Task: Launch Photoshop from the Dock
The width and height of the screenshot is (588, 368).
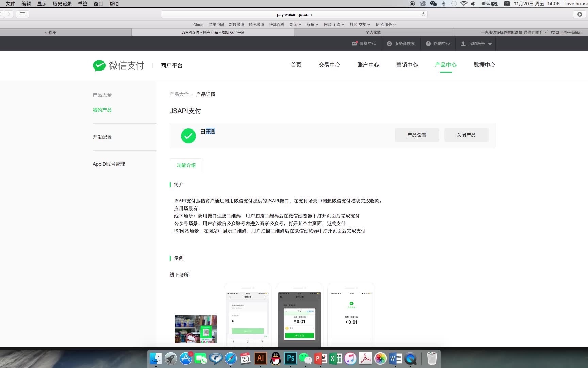Action: (290, 358)
